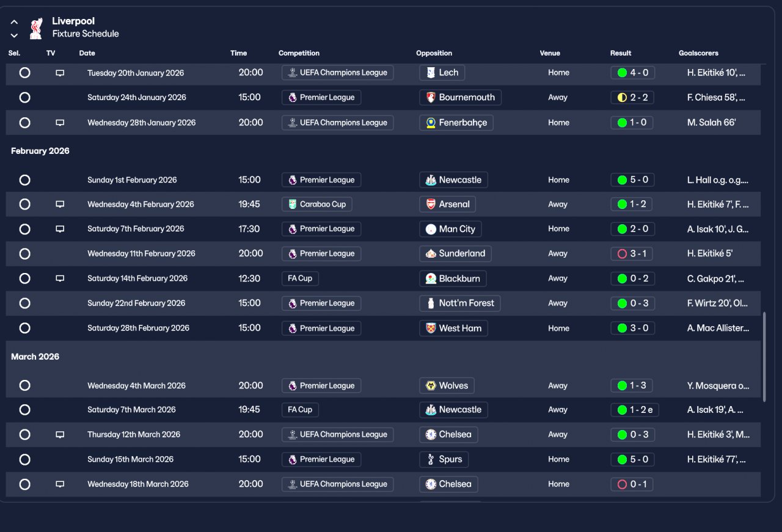This screenshot has width=782, height=532.
Task: Open the 4-0 result against Lech
Action: [x=632, y=73]
